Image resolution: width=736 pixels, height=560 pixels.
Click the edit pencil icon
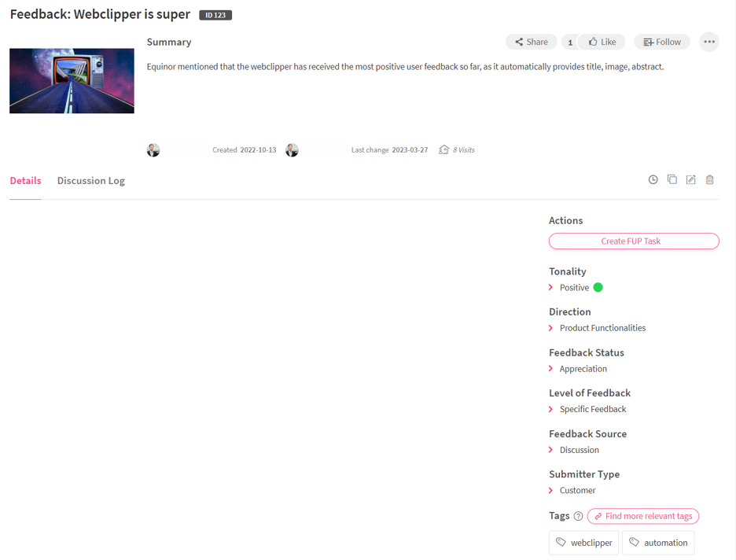point(690,180)
